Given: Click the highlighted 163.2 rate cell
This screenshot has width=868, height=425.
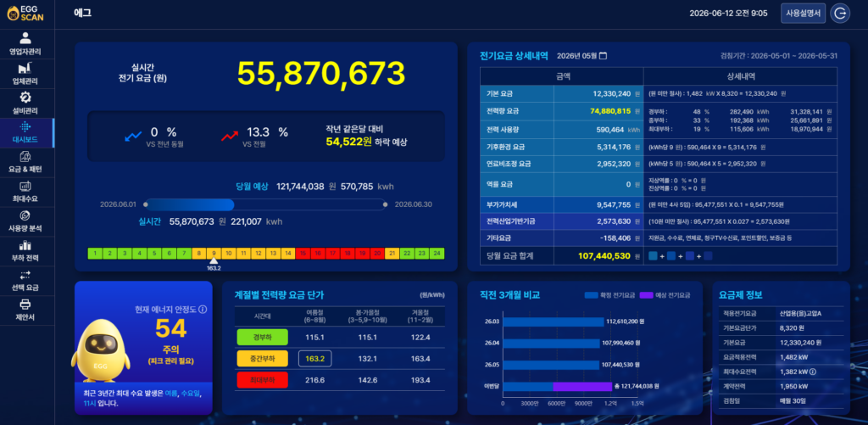Looking at the screenshot, I should coord(315,359).
